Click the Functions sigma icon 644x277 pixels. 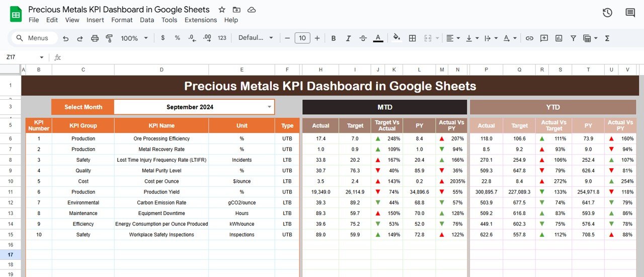pos(607,38)
